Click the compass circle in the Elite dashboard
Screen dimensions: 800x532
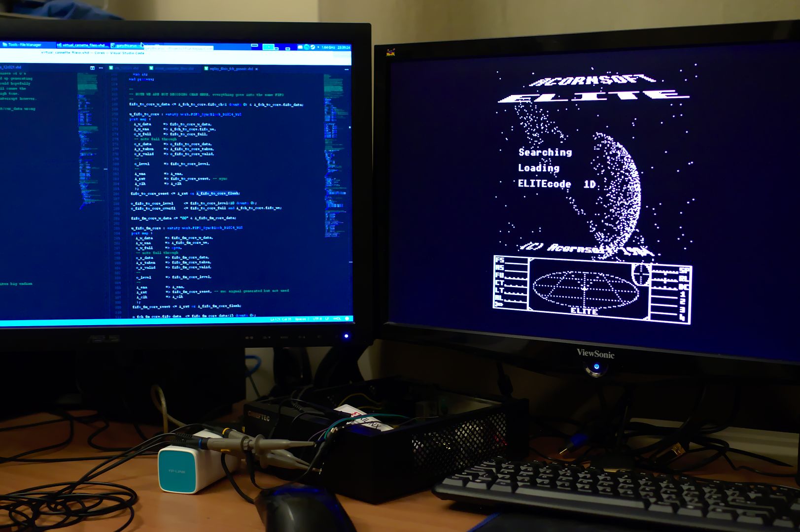(641, 274)
